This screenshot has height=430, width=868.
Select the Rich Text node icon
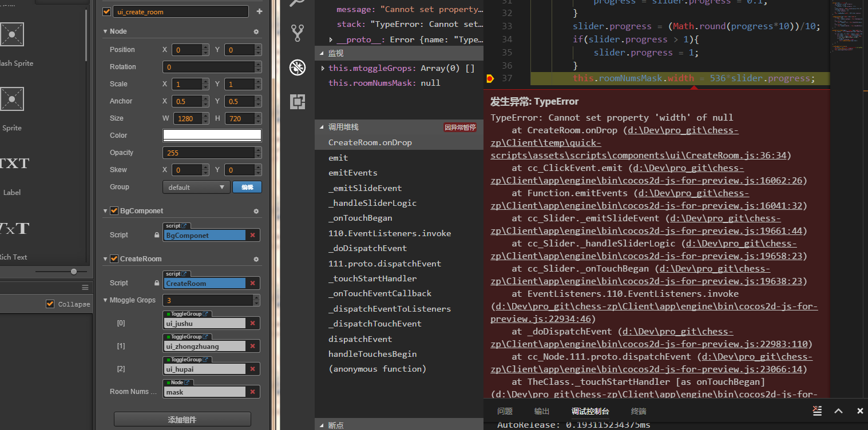[x=13, y=230]
